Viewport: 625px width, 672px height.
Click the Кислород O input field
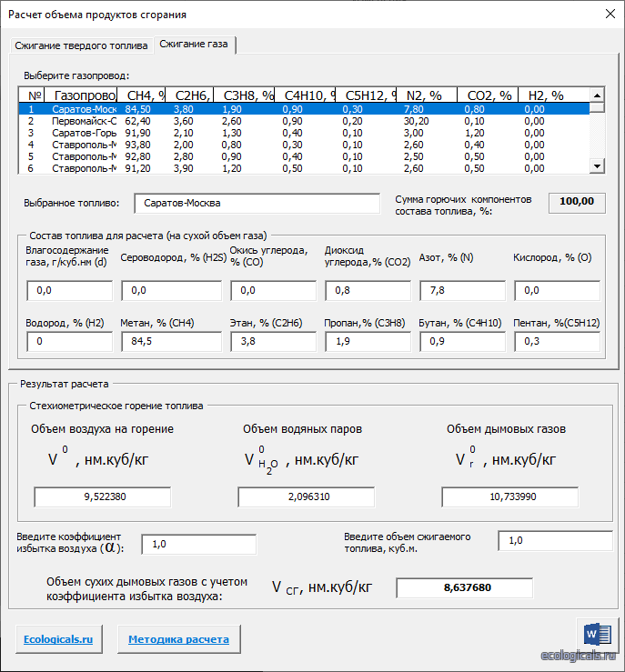(558, 291)
